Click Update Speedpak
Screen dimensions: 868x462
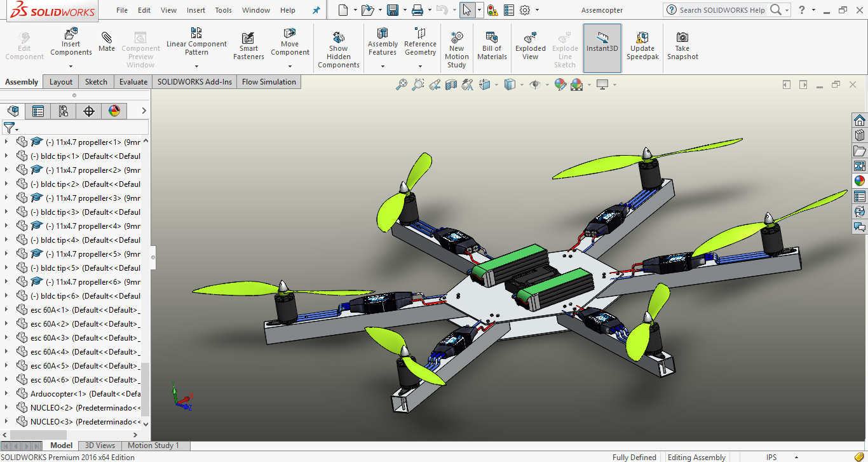[x=642, y=46]
